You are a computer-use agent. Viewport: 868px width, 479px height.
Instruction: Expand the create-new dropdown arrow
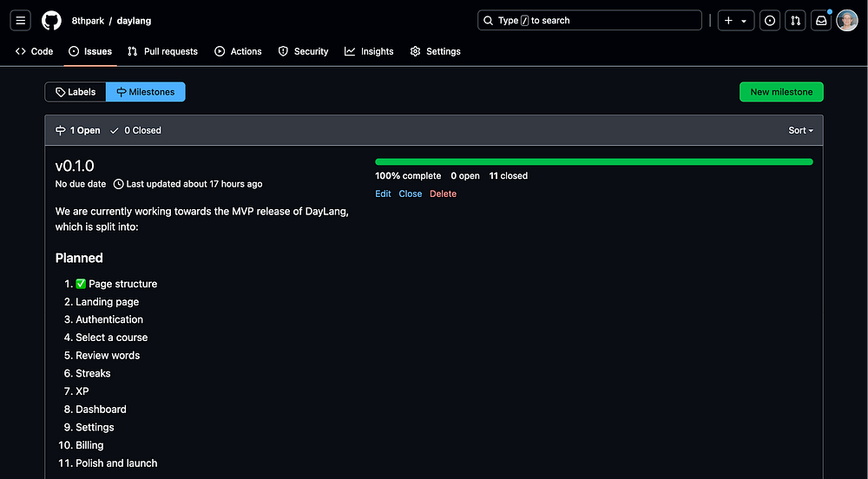click(744, 21)
